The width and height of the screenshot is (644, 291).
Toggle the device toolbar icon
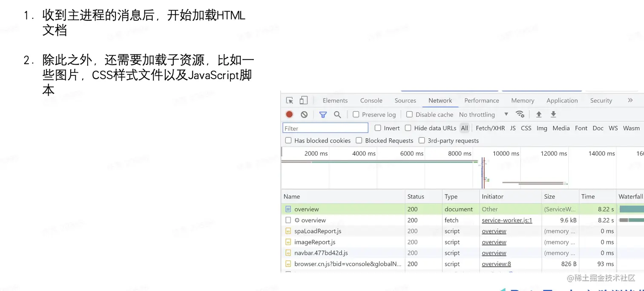click(x=303, y=100)
